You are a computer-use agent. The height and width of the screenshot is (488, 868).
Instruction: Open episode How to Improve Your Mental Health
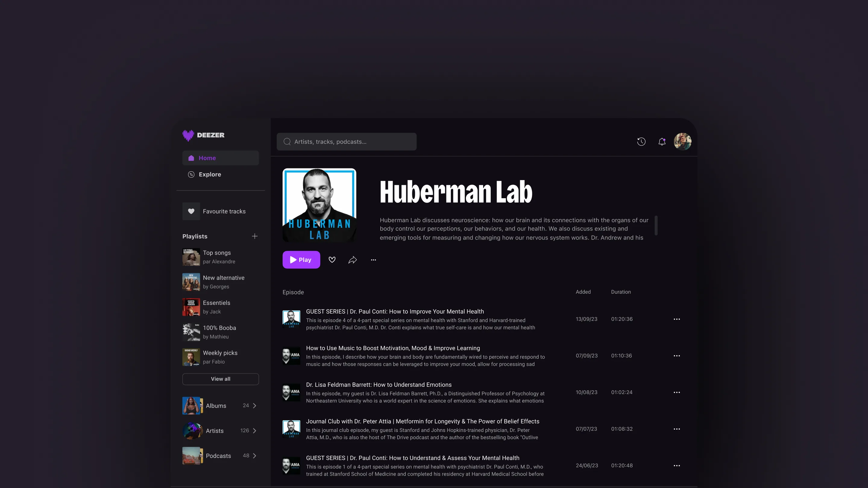tap(395, 311)
